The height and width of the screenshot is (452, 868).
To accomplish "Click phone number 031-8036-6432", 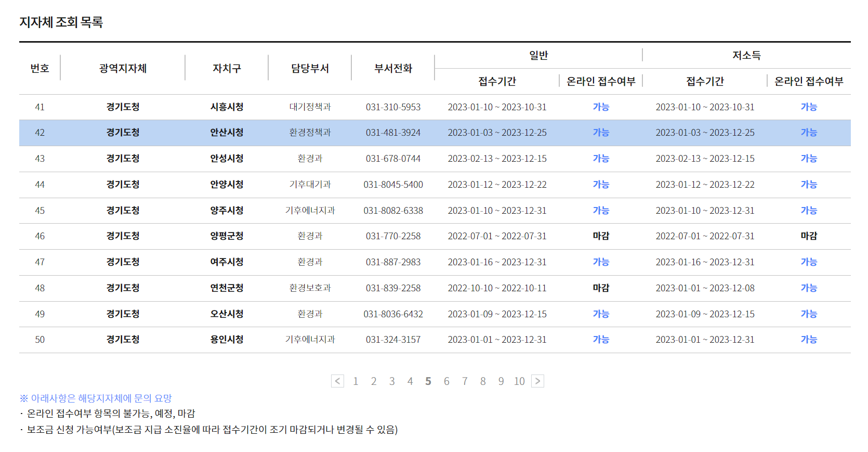I will [x=393, y=314].
